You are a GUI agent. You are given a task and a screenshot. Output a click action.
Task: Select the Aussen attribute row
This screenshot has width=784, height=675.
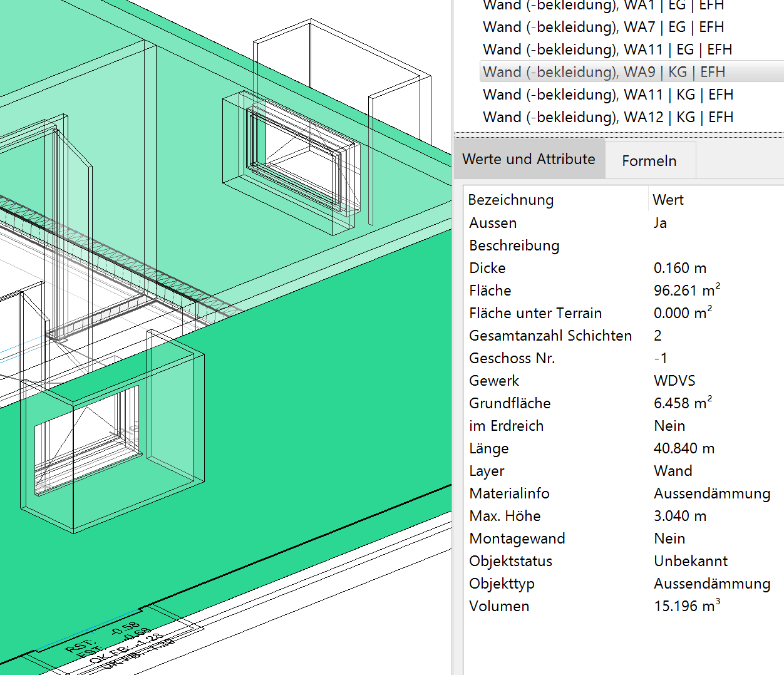623,223
